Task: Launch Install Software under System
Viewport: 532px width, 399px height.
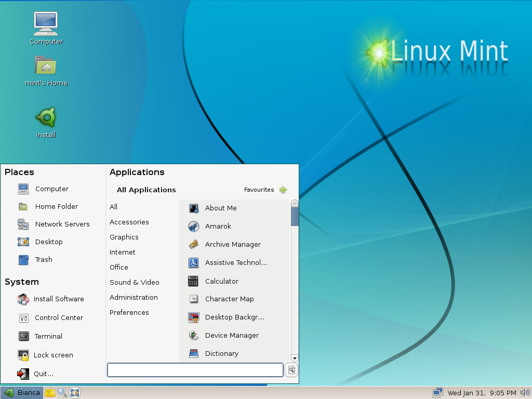Action: [x=50, y=299]
